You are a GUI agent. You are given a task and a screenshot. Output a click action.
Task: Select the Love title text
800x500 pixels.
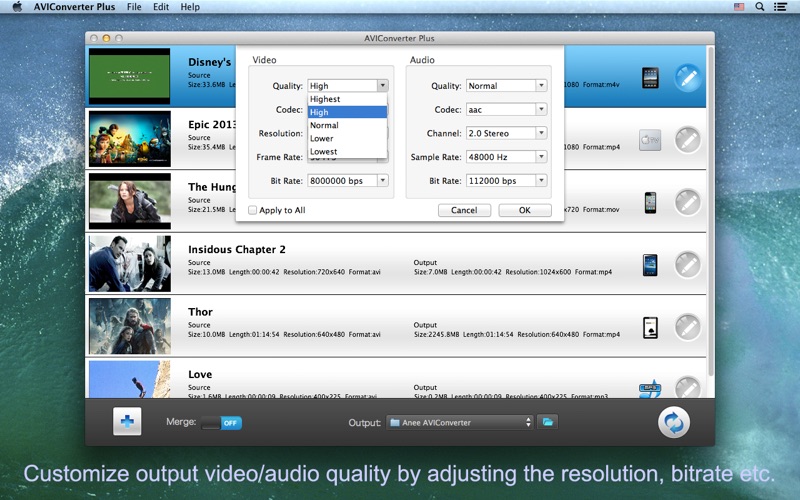click(x=200, y=374)
